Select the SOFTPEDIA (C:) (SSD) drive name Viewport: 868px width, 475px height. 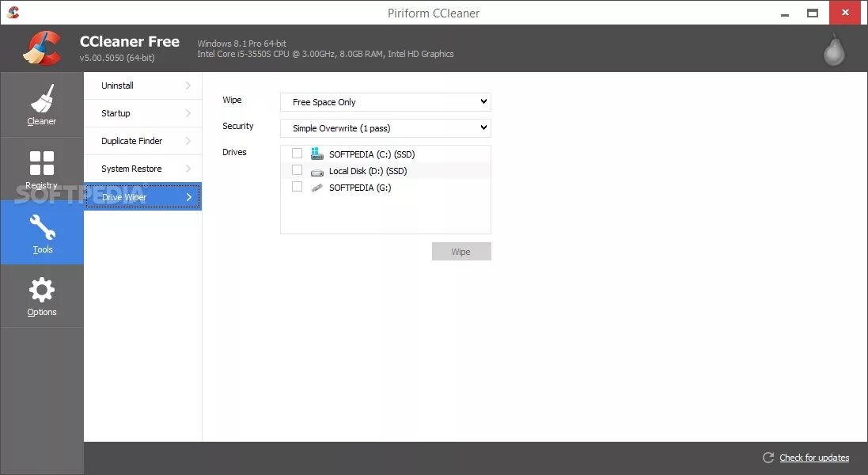coord(371,154)
